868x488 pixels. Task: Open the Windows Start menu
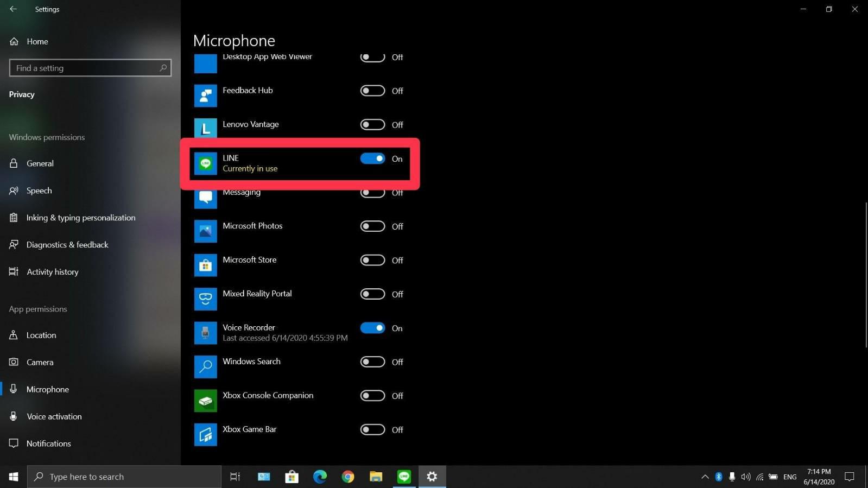click(14, 477)
